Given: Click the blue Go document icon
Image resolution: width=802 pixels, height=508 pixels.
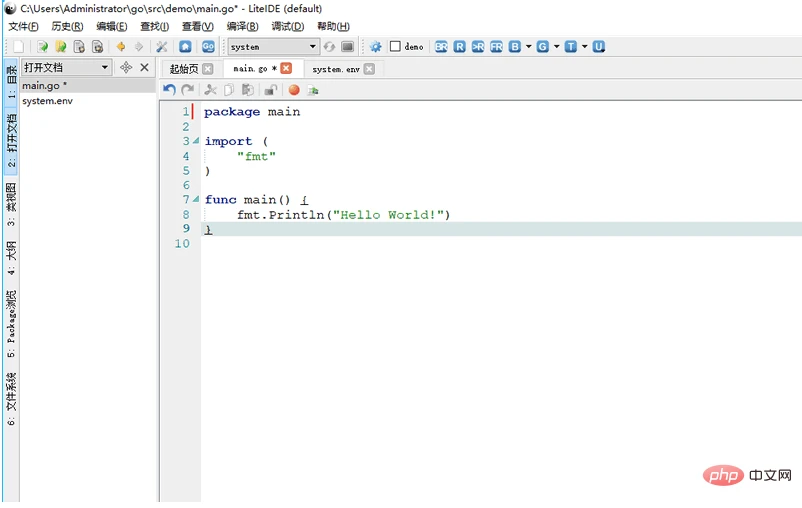Looking at the screenshot, I should pos(208,47).
